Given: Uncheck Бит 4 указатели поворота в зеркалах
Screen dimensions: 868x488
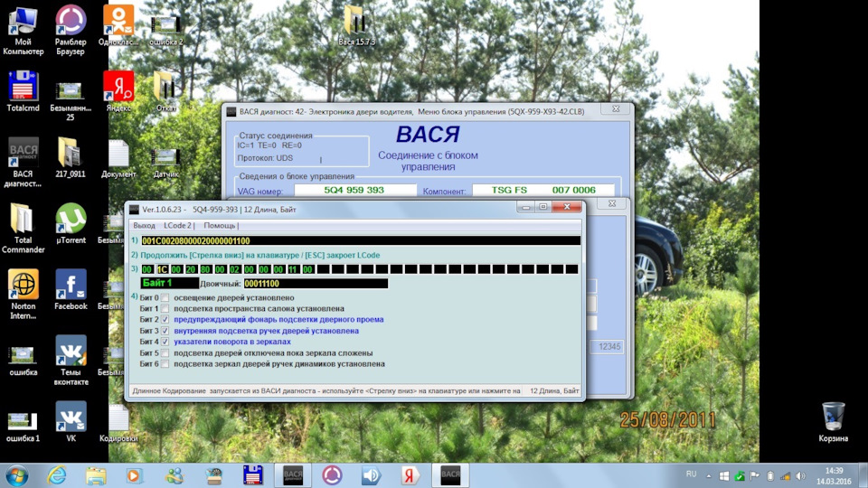Looking at the screenshot, I should point(165,342).
